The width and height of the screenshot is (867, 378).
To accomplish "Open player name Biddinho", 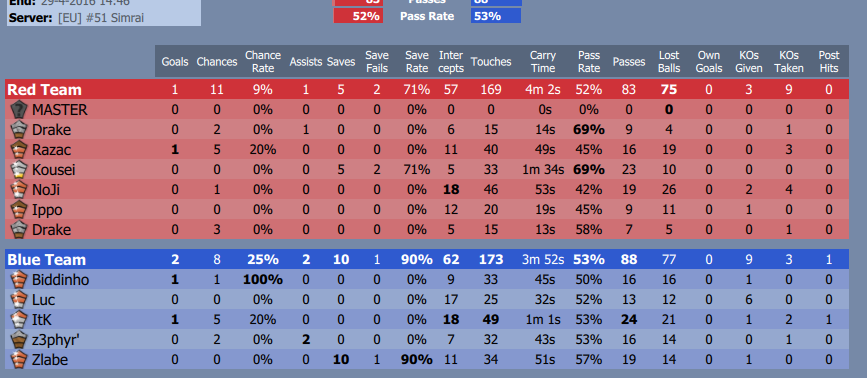I will [x=60, y=280].
